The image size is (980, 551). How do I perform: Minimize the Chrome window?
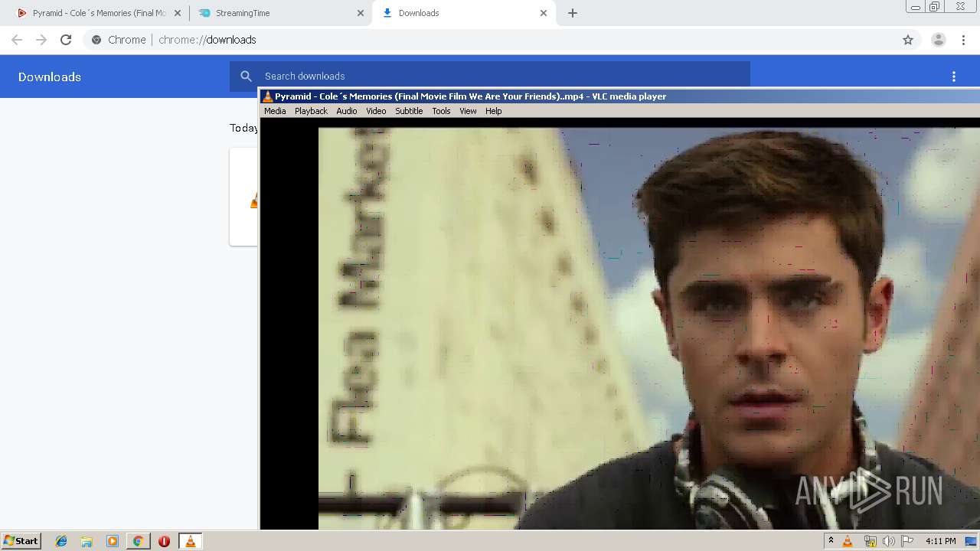point(915,7)
